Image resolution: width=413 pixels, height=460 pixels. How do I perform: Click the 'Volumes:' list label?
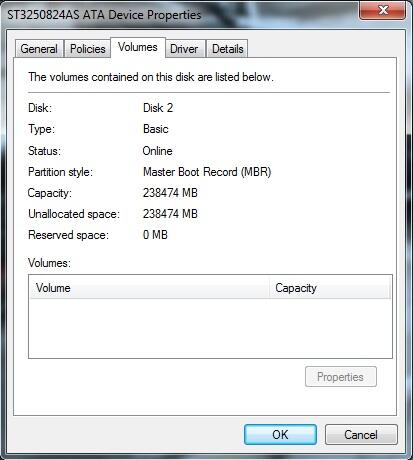pos(49,263)
